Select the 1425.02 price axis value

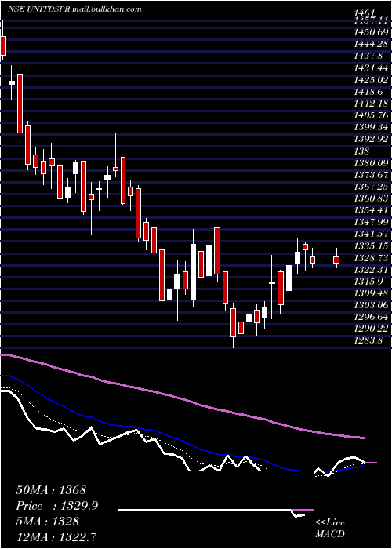point(371,80)
